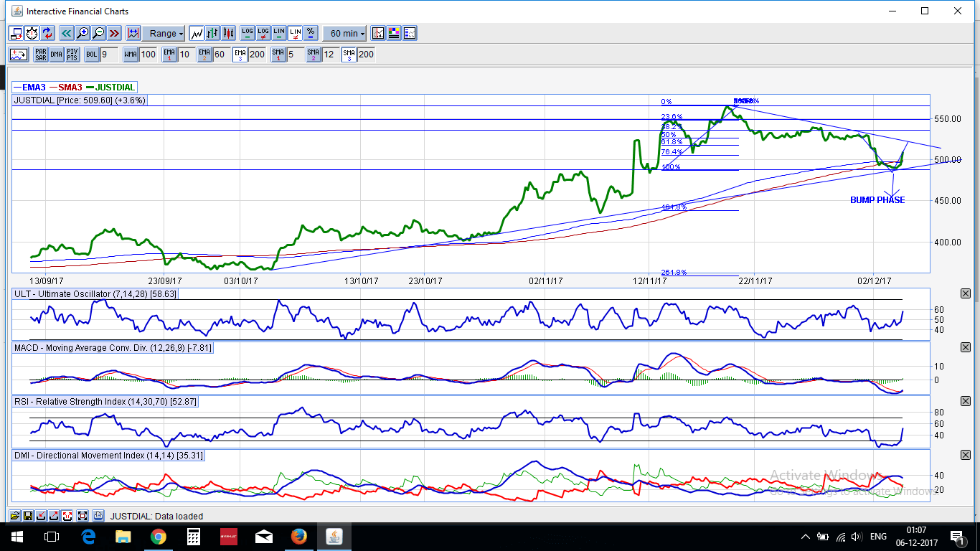Toggle the DMA indicator button
Image resolution: width=980 pixels, height=551 pixels.
[x=57, y=55]
